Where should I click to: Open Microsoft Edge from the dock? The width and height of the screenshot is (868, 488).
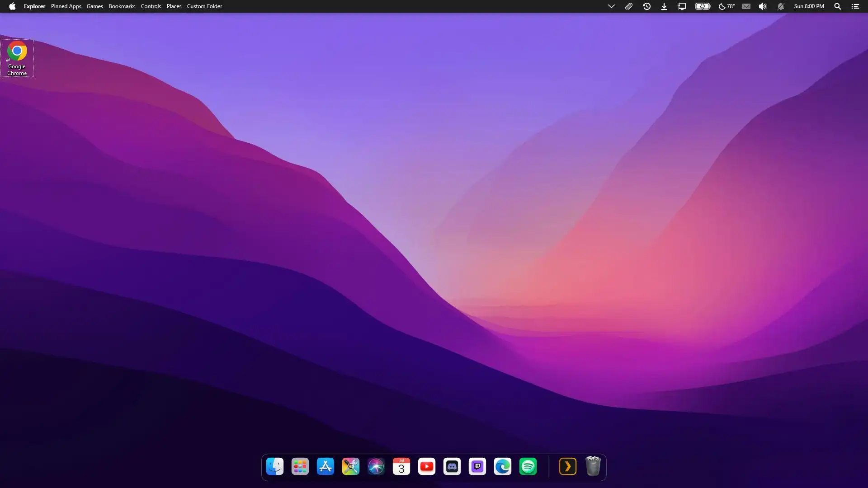click(503, 466)
